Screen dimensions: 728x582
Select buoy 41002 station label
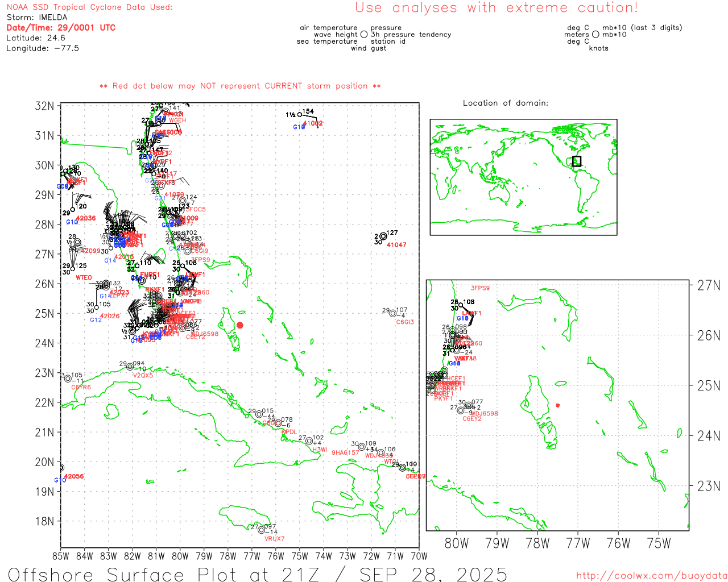coord(312,123)
